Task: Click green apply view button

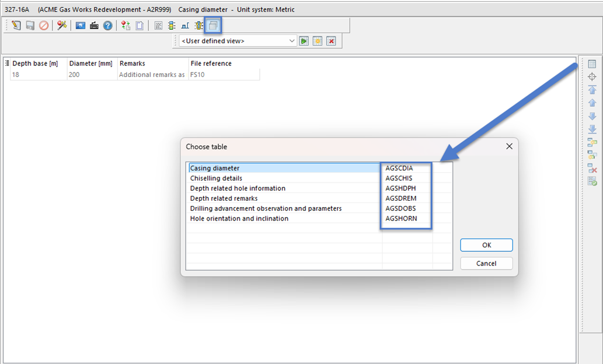Action: tap(304, 41)
